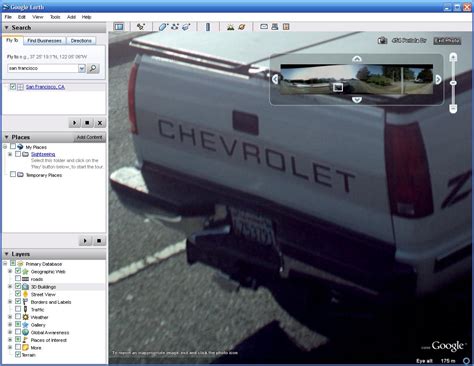Open the File menu

click(x=8, y=17)
